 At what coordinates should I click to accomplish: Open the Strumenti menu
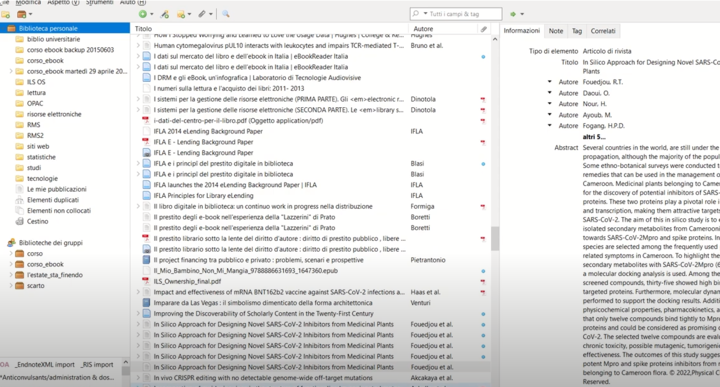tap(99, 2)
